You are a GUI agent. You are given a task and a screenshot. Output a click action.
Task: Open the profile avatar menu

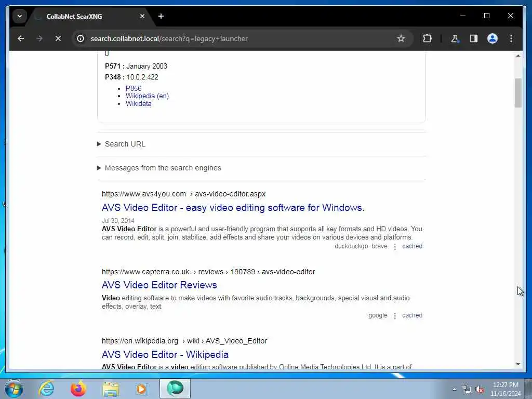(493, 38)
